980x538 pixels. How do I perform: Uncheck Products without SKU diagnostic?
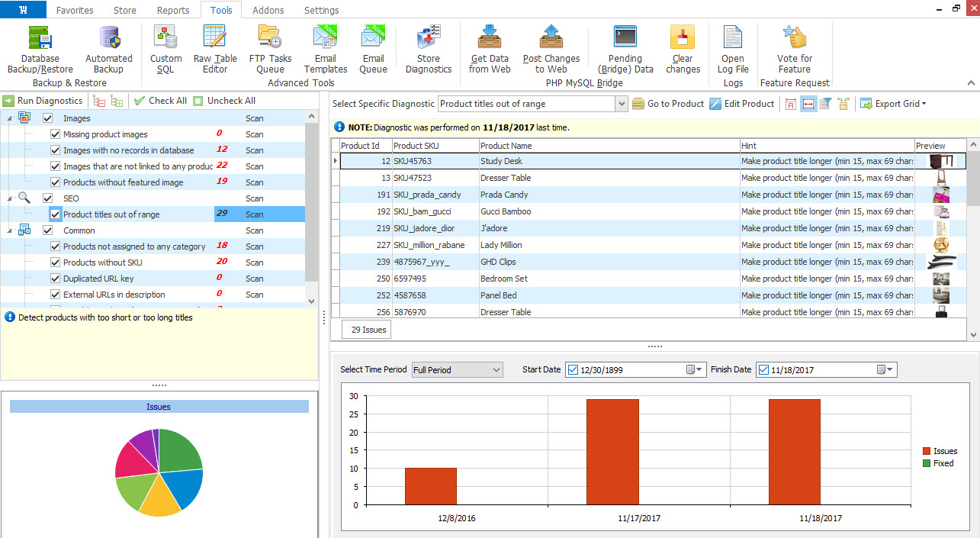pos(55,263)
